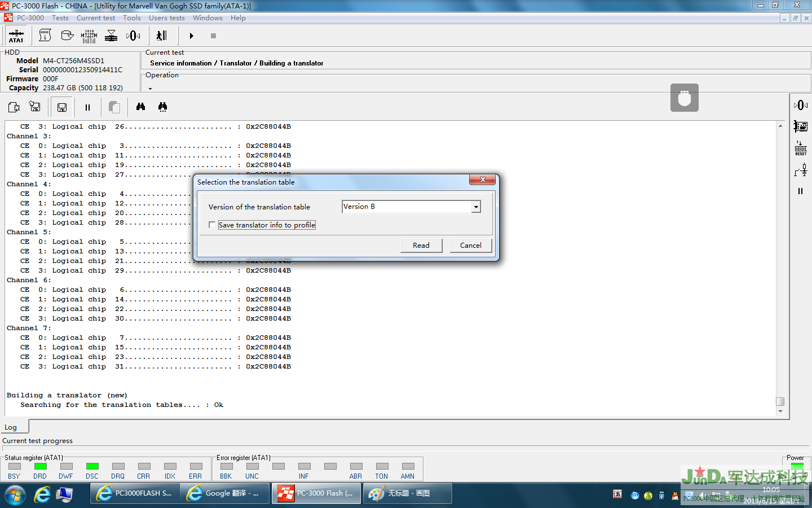Click the copy pages log icon
The width and height of the screenshot is (812, 508).
tap(114, 107)
